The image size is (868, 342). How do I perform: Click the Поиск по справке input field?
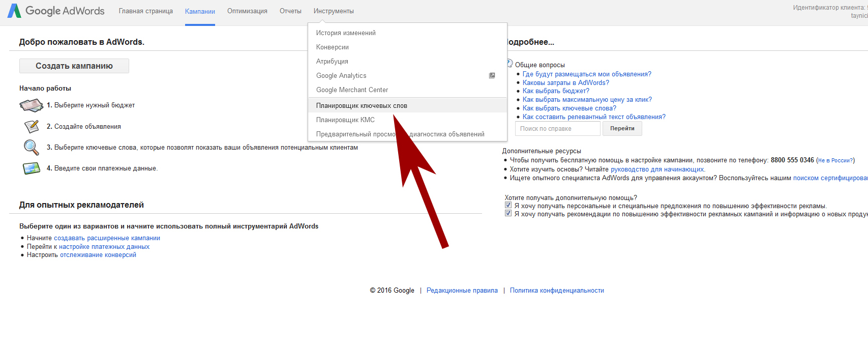point(558,128)
